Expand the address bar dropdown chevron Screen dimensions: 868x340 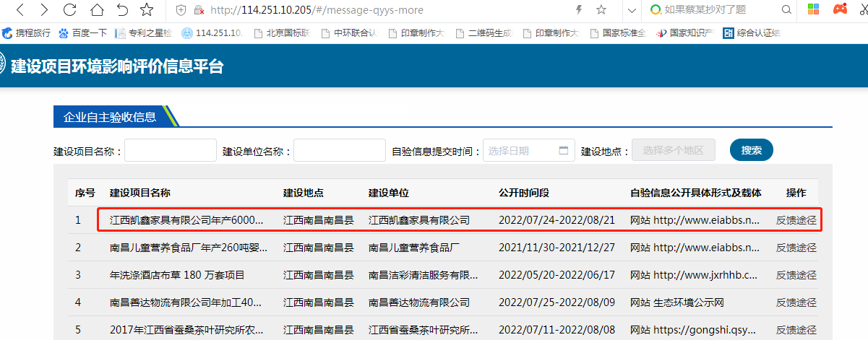pyautogui.click(x=632, y=10)
